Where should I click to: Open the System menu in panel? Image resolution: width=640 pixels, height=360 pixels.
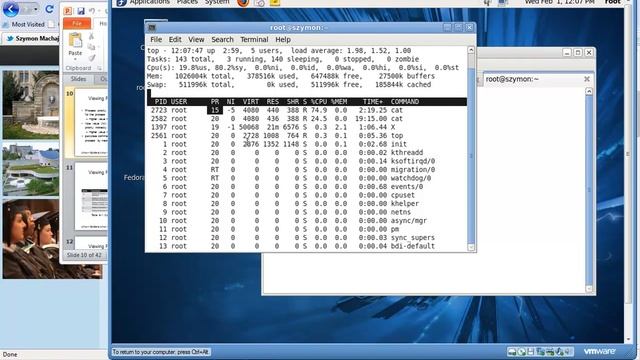pyautogui.click(x=217, y=2)
